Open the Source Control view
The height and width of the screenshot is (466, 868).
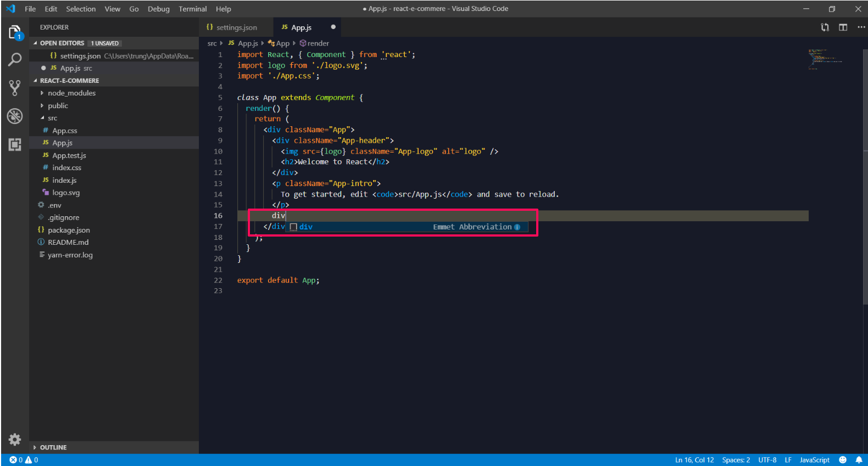point(15,88)
